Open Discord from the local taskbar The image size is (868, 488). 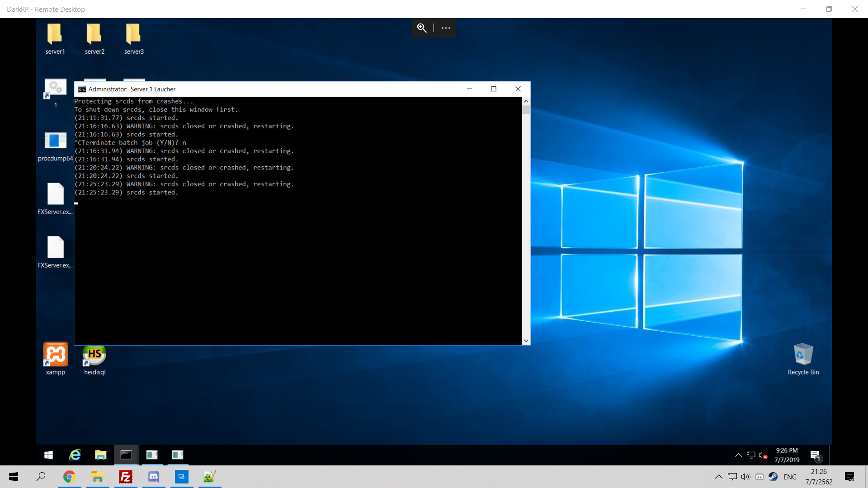154,477
